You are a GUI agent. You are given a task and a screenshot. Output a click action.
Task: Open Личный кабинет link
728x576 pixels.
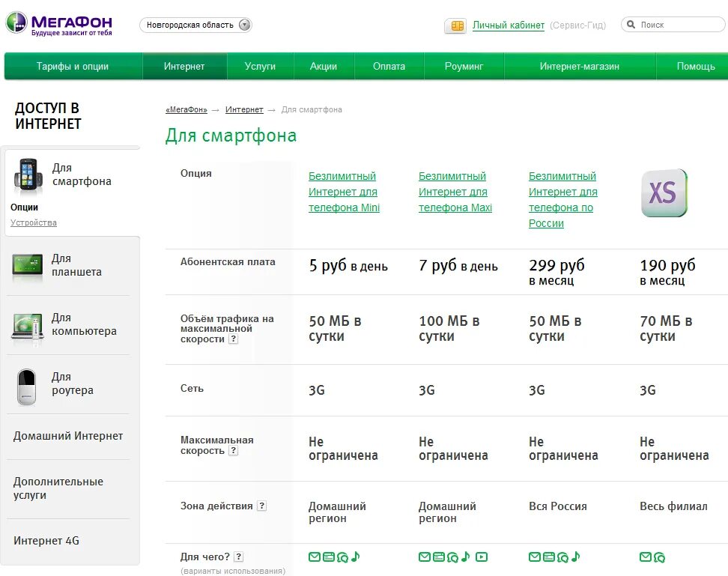509,25
